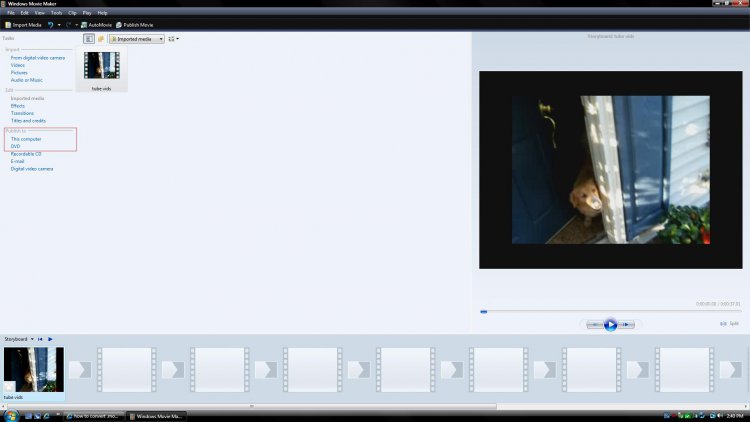Expand the Redo history dropdown arrow
Image resolution: width=750 pixels, height=422 pixels.
[x=77, y=25]
